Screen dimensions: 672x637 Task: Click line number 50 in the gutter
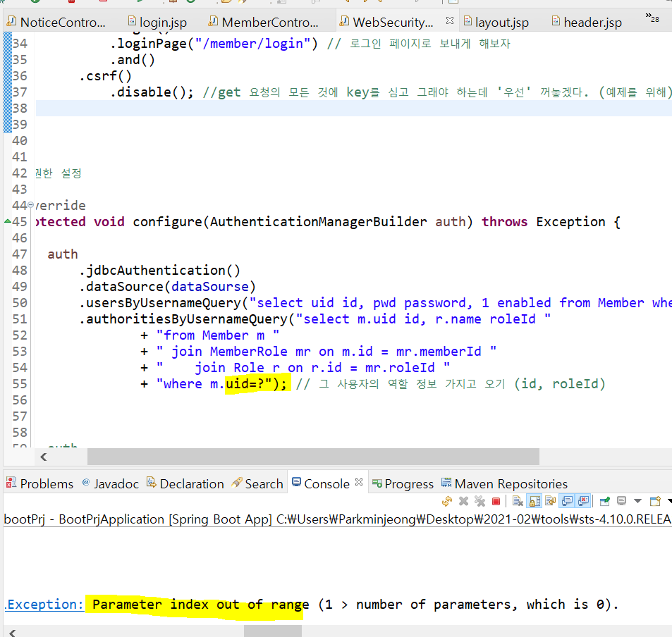(20, 303)
